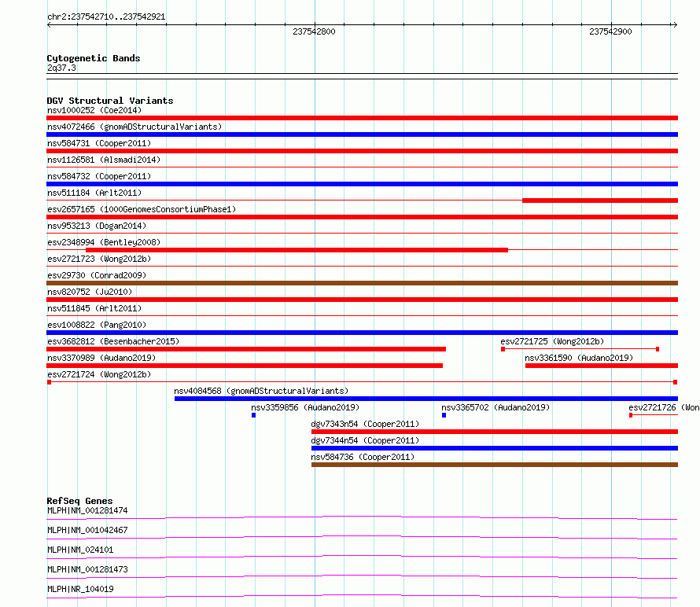The height and width of the screenshot is (607, 700).
Task: Click esv3682812 (Besenbacher2015) label
Action: pos(113,341)
